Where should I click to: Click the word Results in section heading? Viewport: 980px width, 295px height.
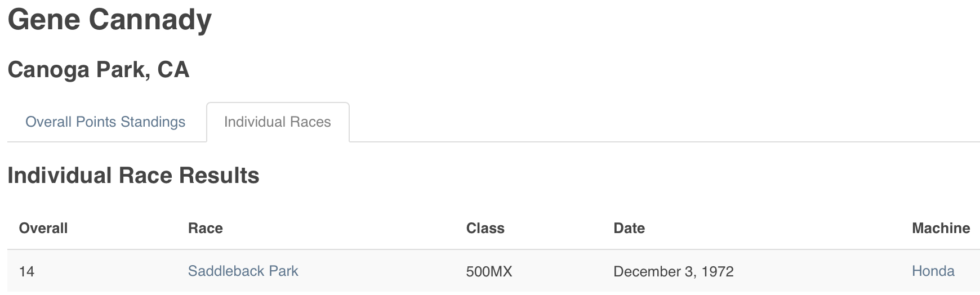219,176
